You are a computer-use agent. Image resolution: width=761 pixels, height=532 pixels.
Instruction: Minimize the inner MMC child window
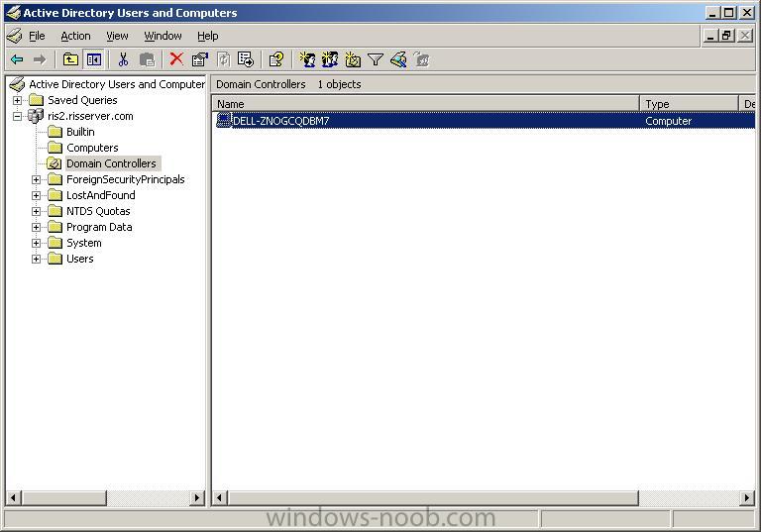coord(711,36)
